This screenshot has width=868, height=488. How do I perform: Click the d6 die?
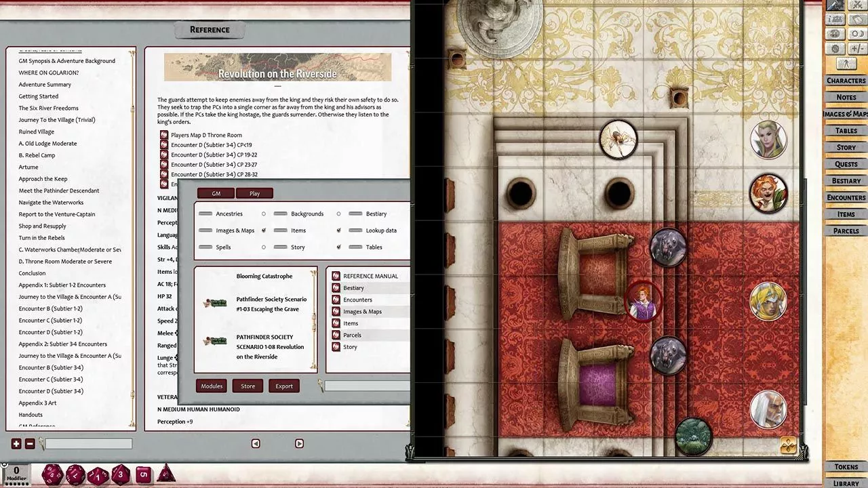(143, 475)
